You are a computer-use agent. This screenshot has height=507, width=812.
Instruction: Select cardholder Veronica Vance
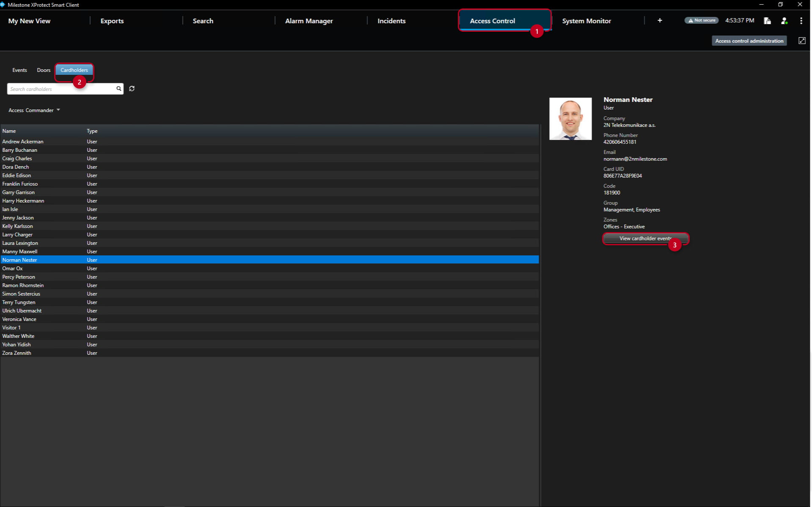(270, 319)
